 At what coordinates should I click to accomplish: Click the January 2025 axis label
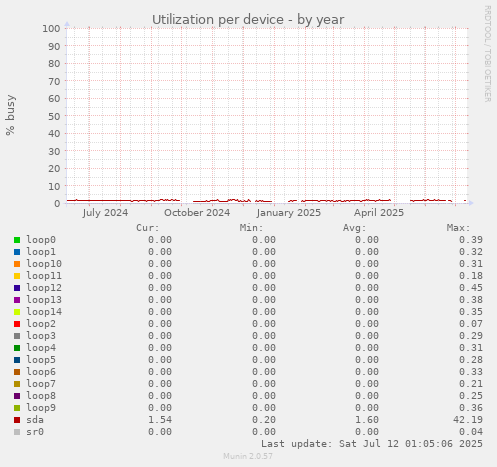289,213
